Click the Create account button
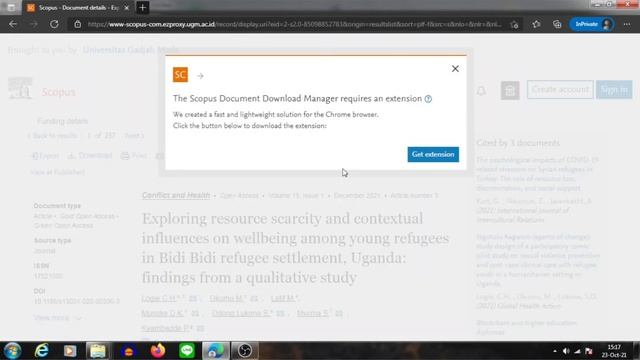This screenshot has height=360, width=640. click(x=560, y=89)
